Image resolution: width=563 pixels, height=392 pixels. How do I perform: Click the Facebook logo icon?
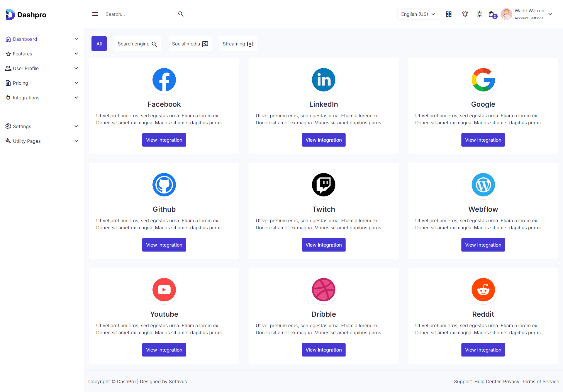164,80
